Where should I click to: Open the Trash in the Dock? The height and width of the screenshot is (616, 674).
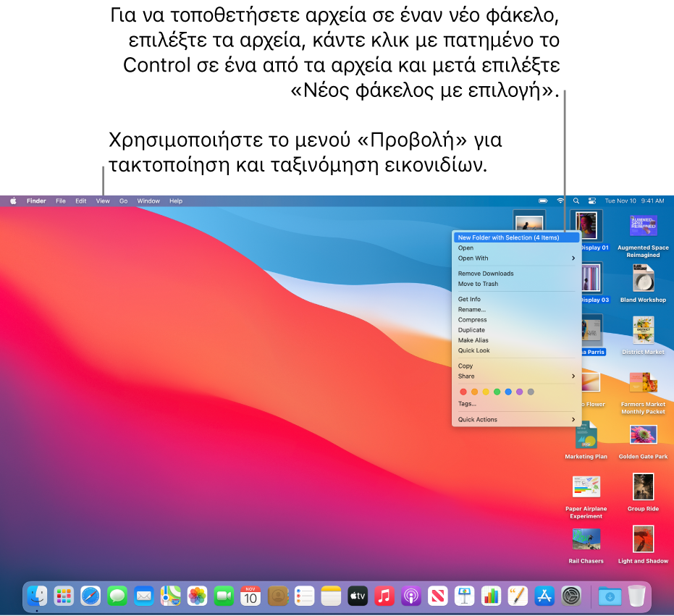coord(636,596)
